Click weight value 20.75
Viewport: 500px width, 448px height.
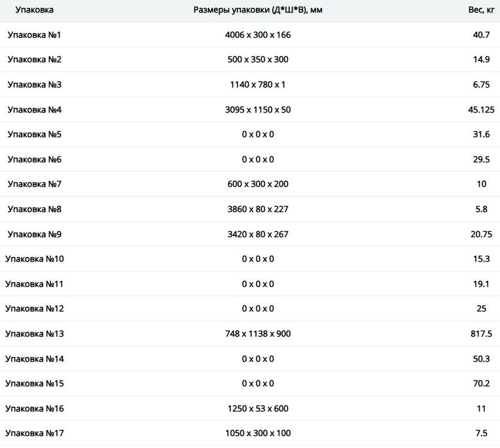click(481, 234)
